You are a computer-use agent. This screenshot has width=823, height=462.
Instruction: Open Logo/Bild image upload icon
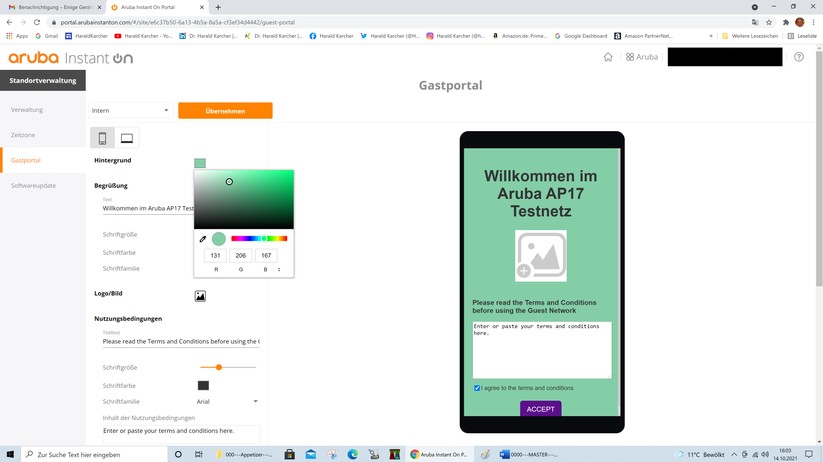coord(200,296)
